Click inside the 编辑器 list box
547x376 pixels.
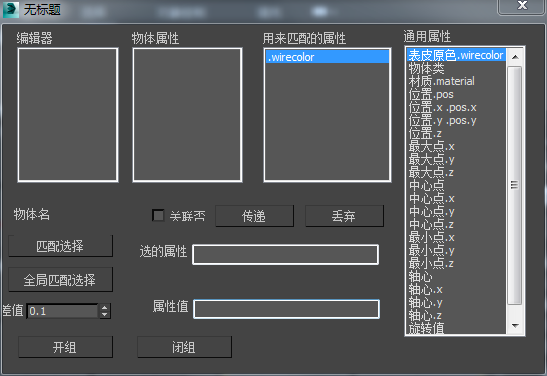coord(68,115)
